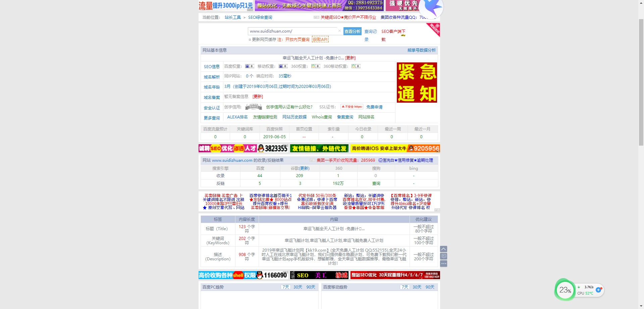Open the 查询记录 link
Screen dimensions: 644x309
(371, 35)
